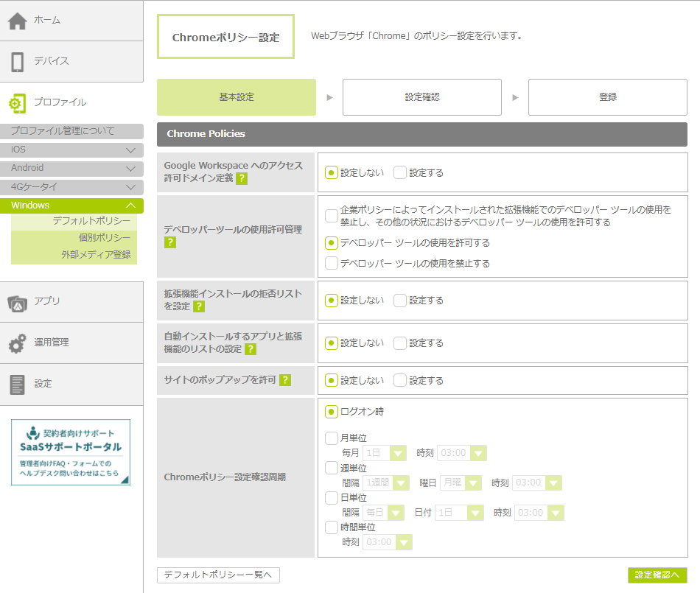
Task: Enable 設定する for サイトのポップアップを許可
Action: [x=400, y=381]
